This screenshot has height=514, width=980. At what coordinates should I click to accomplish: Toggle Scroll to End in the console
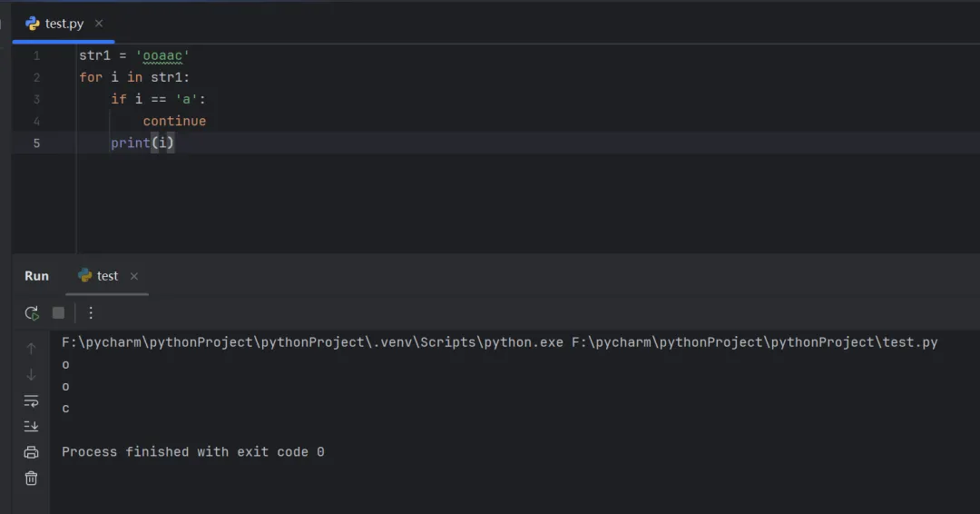pyautogui.click(x=32, y=426)
